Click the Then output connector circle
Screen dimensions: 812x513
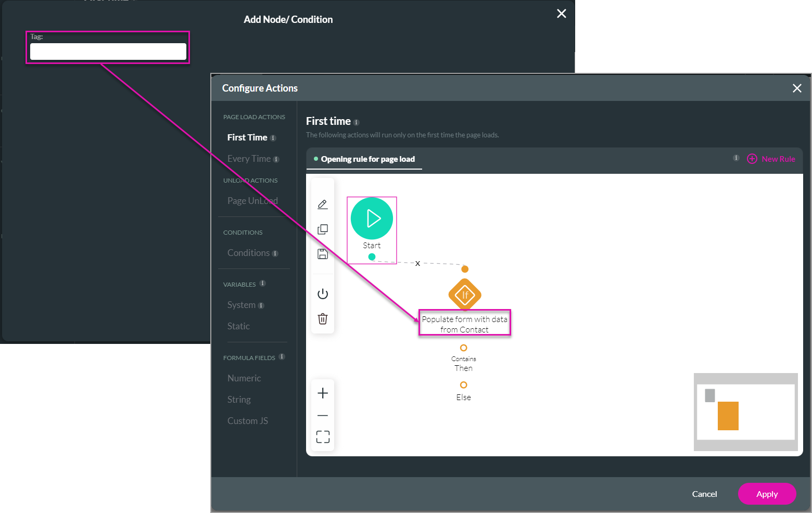(x=463, y=348)
